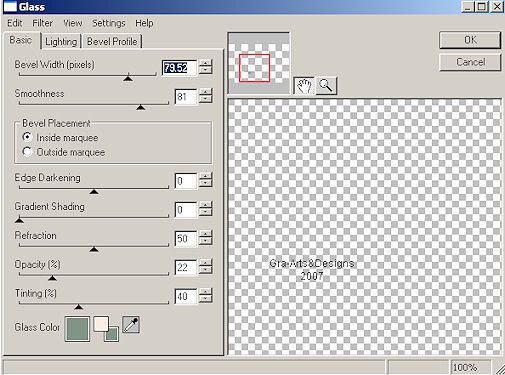This screenshot has width=505, height=375.
Task: Increase Bevel Width with the up arrow
Action: [206, 63]
